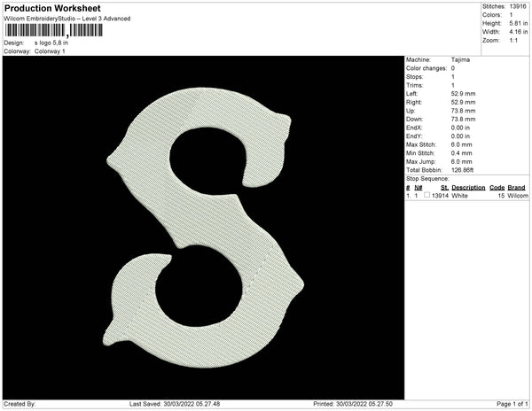This screenshot has width=532, height=411.
Task: Click the 'St.' column header
Action: 444,188
